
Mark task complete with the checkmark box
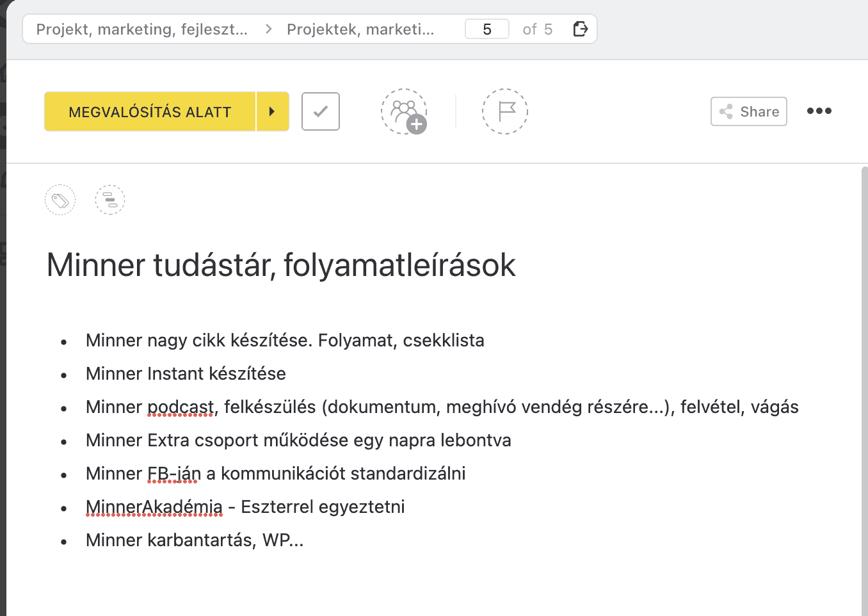(x=321, y=111)
